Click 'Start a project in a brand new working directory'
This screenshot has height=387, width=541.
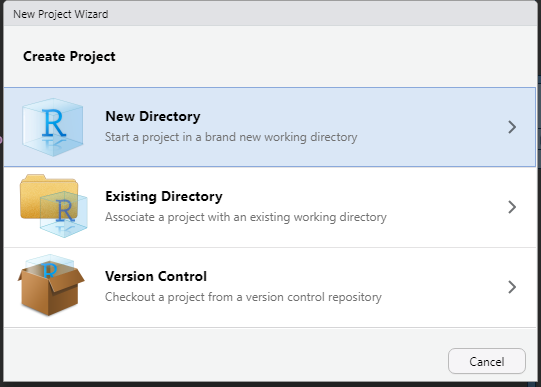(231, 137)
